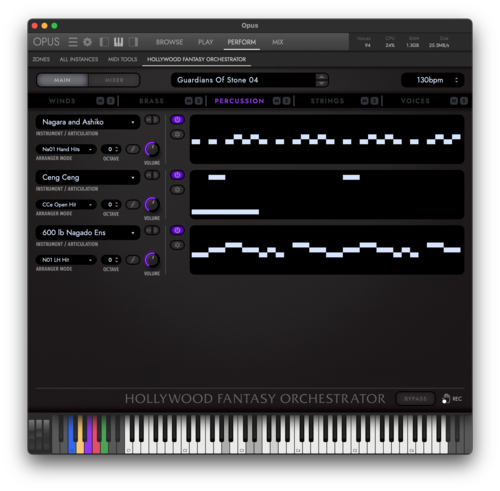The width and height of the screenshot is (500, 491).
Task: Open MIDI TOOLS subtab
Action: coord(122,59)
